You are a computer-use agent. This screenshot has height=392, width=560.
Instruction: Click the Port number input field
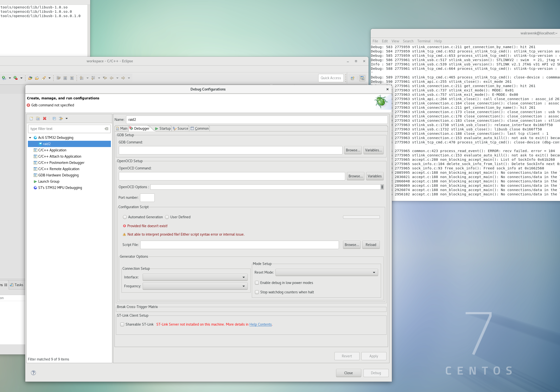pyautogui.click(x=147, y=198)
